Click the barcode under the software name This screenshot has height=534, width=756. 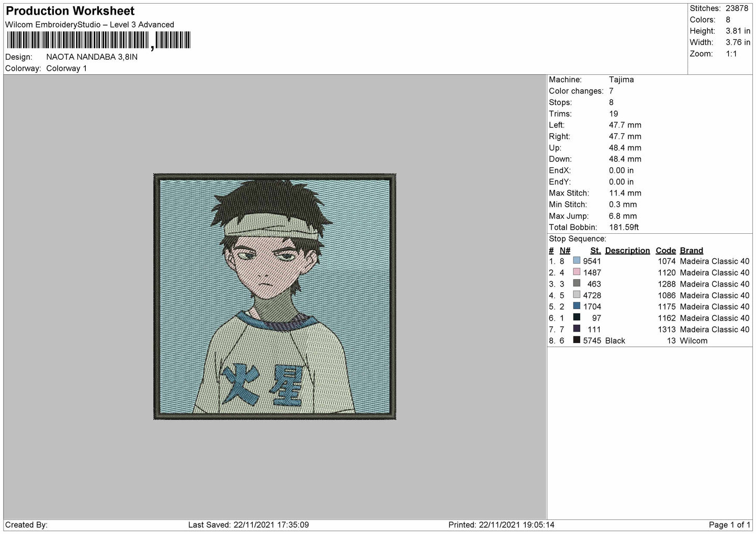[99, 40]
